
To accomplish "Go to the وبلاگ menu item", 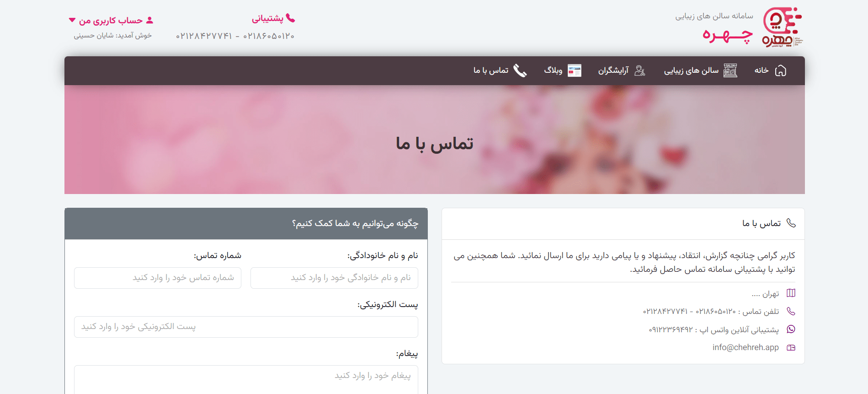I will click(x=553, y=70).
